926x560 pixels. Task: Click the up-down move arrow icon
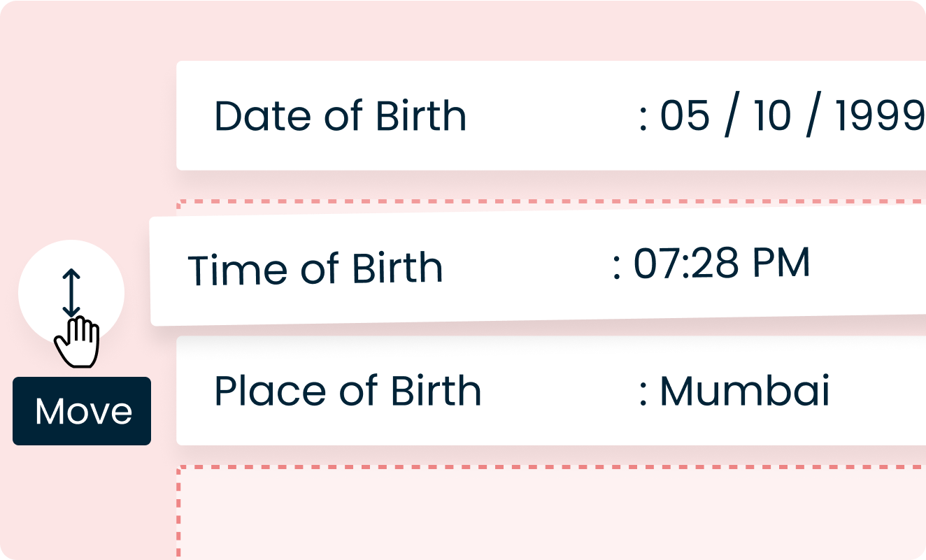[x=71, y=294]
